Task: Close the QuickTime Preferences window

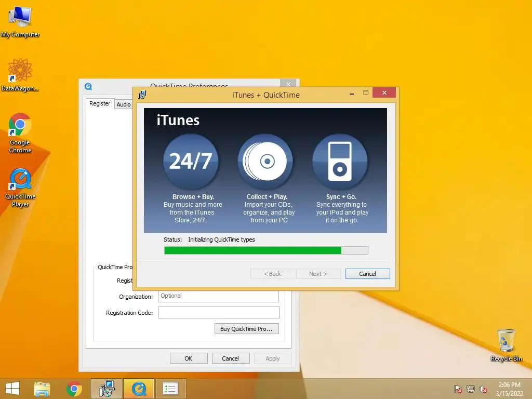Action: (288, 84)
